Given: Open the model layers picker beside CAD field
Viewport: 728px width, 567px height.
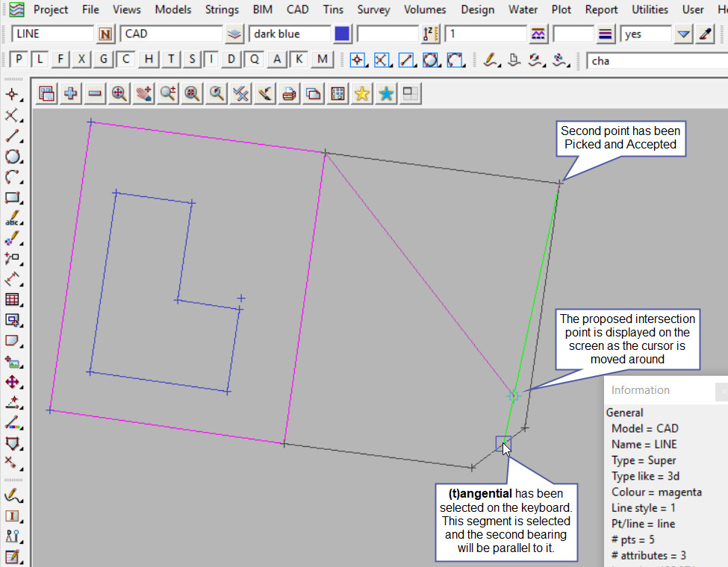Looking at the screenshot, I should click(234, 34).
